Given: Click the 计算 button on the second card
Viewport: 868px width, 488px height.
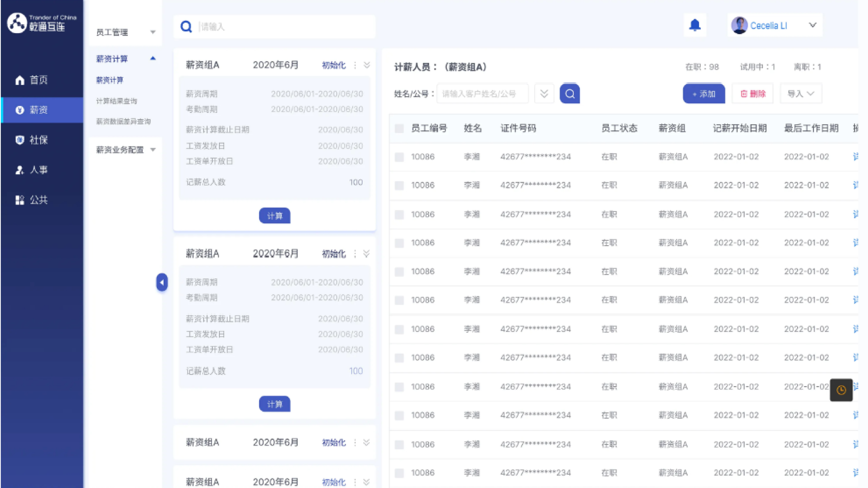Looking at the screenshot, I should pyautogui.click(x=275, y=404).
